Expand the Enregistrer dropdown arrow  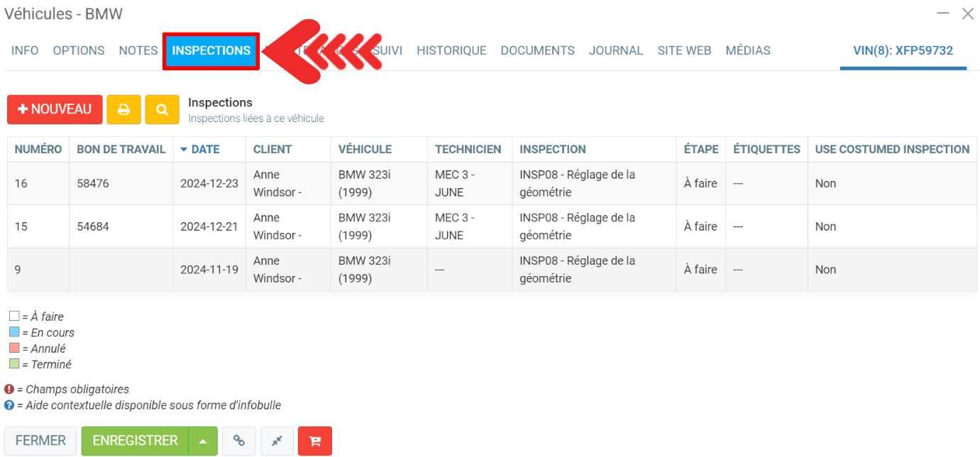pos(203,441)
